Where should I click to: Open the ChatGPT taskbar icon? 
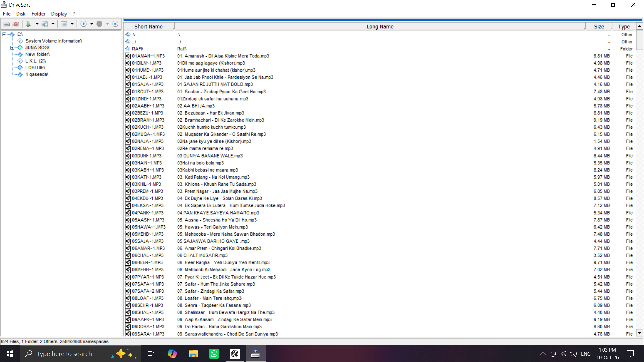click(x=234, y=354)
